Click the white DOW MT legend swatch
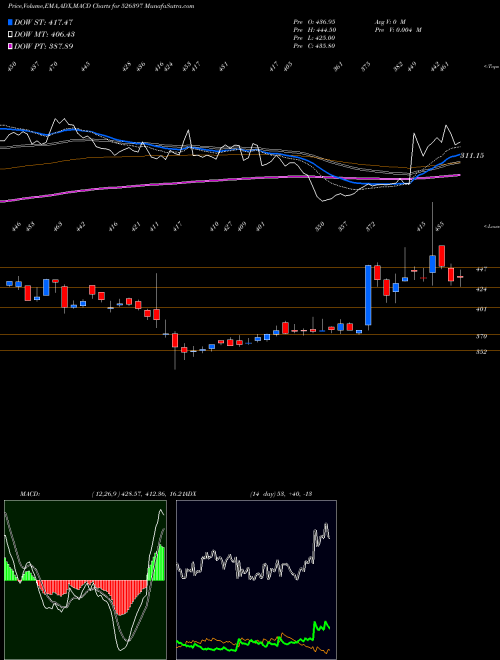Viewport: 500px width, 660px height. point(10,34)
